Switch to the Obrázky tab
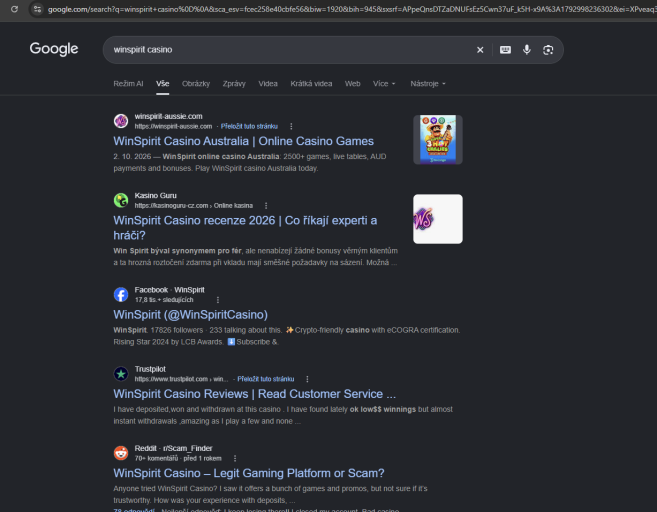Screen dimensions: 657x512 (196, 83)
